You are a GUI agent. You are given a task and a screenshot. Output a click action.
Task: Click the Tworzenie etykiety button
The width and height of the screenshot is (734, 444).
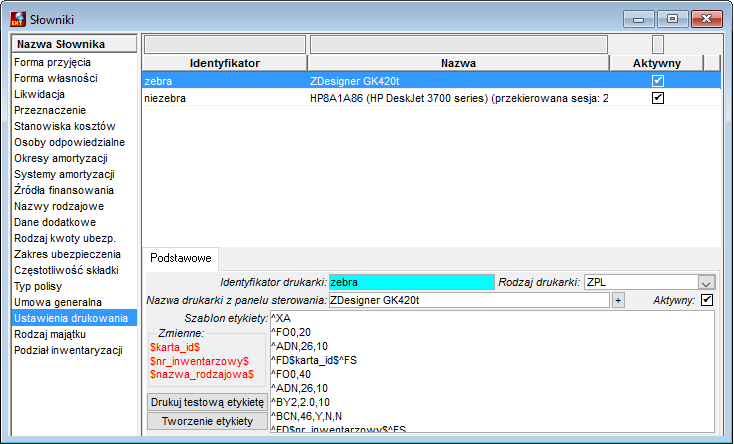pyautogui.click(x=207, y=421)
